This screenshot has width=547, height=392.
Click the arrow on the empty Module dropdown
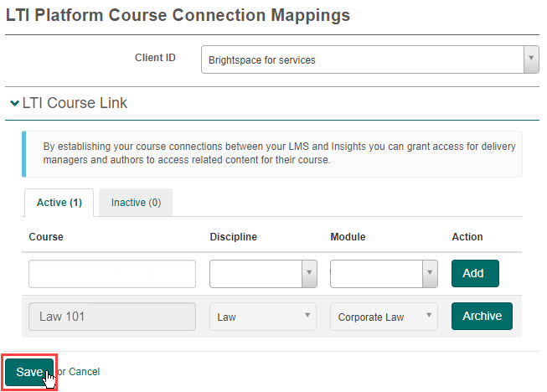tap(430, 274)
